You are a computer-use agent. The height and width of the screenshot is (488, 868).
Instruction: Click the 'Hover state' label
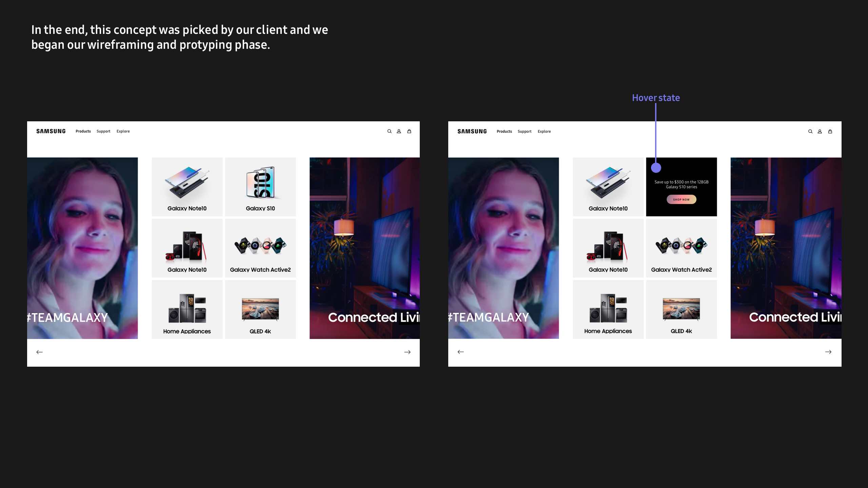coord(656,98)
